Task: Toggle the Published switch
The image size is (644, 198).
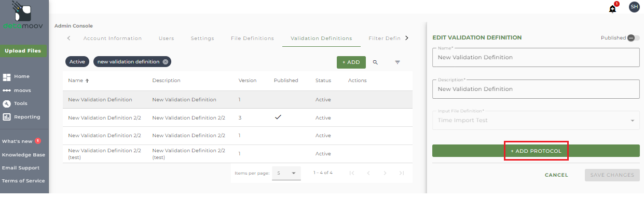Action: click(x=633, y=38)
